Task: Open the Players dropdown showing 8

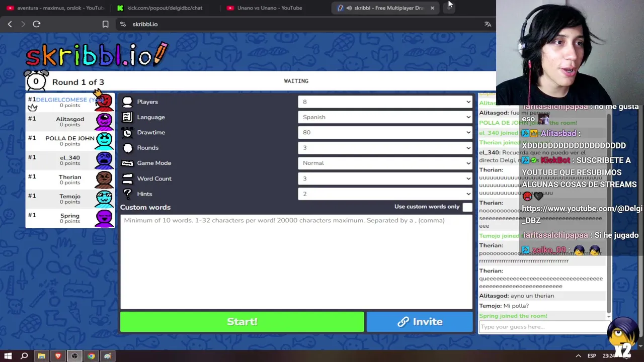Action: pyautogui.click(x=385, y=102)
